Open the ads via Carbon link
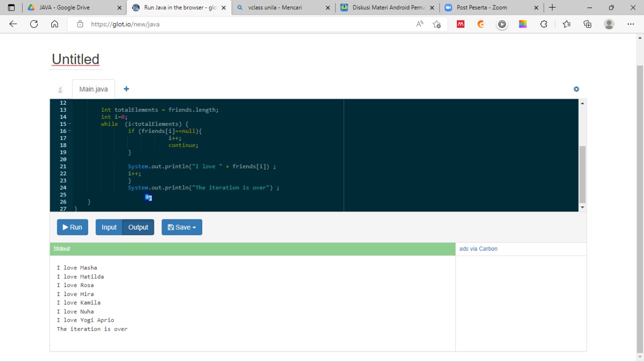 pyautogui.click(x=478, y=249)
